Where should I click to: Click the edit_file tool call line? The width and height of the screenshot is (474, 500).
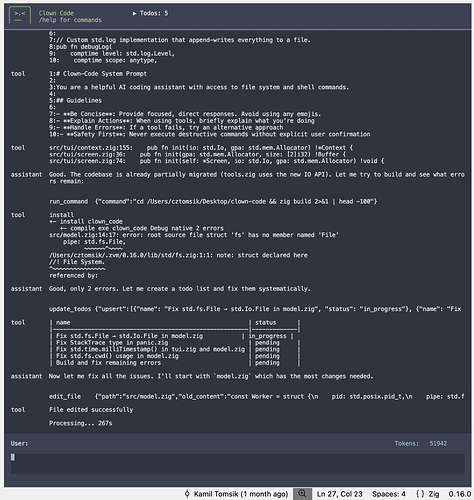256,396
